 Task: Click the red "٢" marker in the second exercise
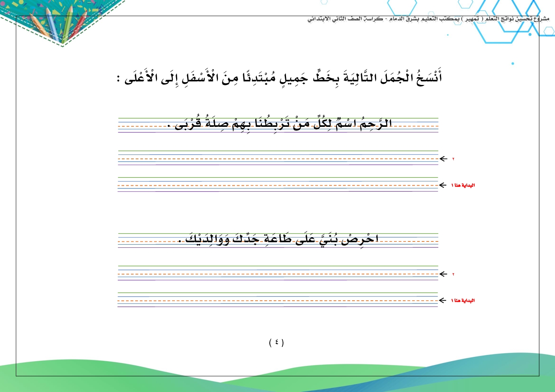pos(453,275)
